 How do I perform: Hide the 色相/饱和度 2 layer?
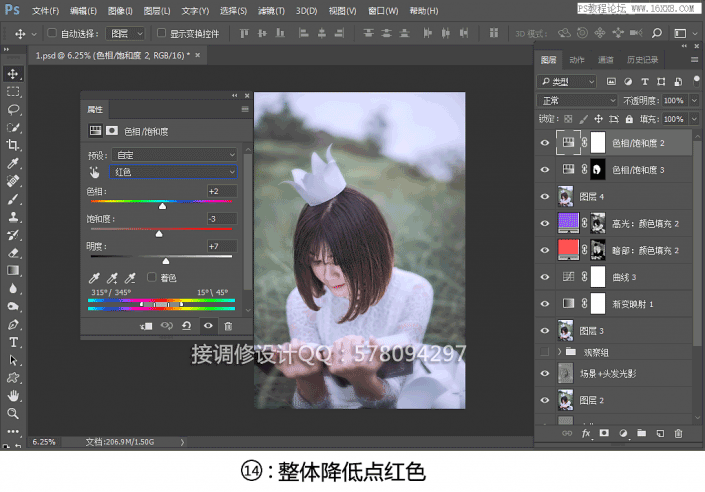point(545,143)
